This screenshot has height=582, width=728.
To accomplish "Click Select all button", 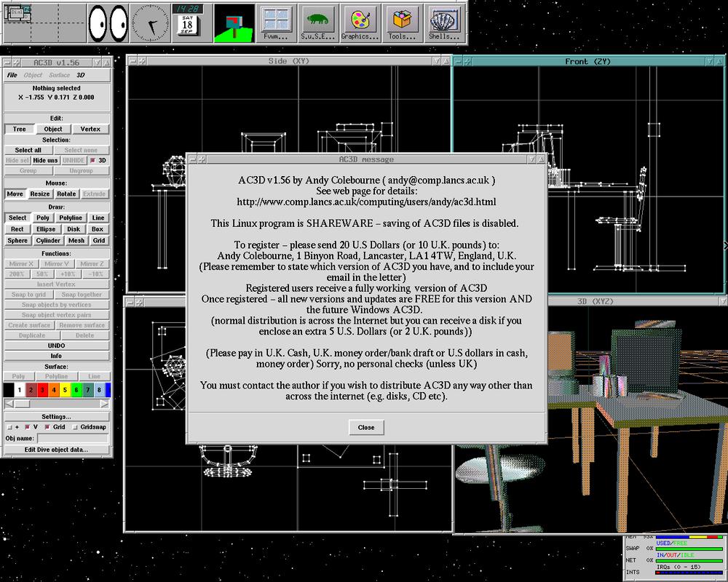I will [28, 150].
